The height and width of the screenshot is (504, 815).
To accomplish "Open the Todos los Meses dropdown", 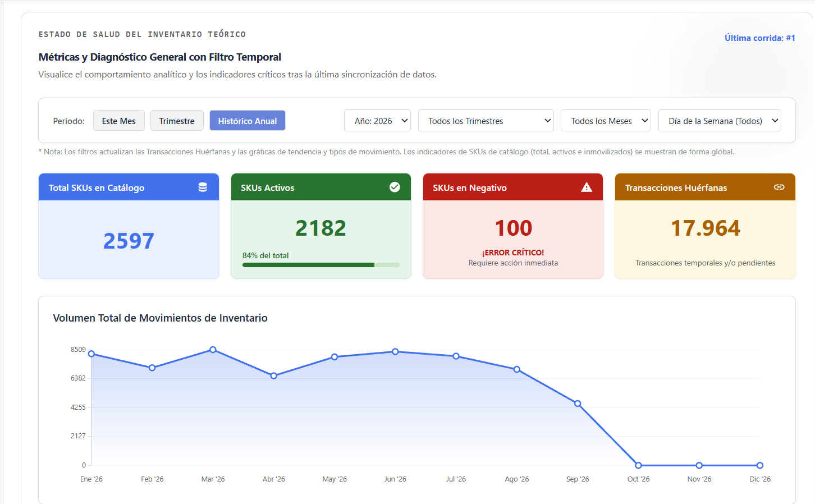I will [606, 121].
